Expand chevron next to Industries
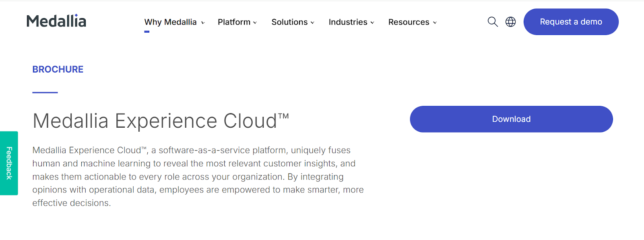644x240 pixels. point(372,23)
